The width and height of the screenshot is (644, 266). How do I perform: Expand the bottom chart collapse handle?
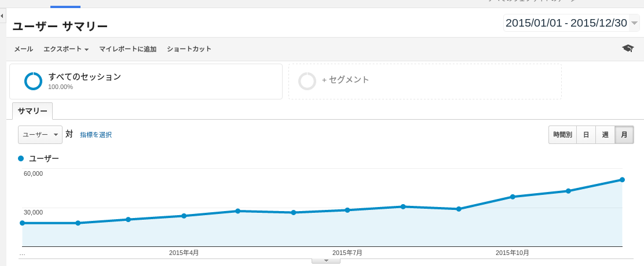point(326,261)
